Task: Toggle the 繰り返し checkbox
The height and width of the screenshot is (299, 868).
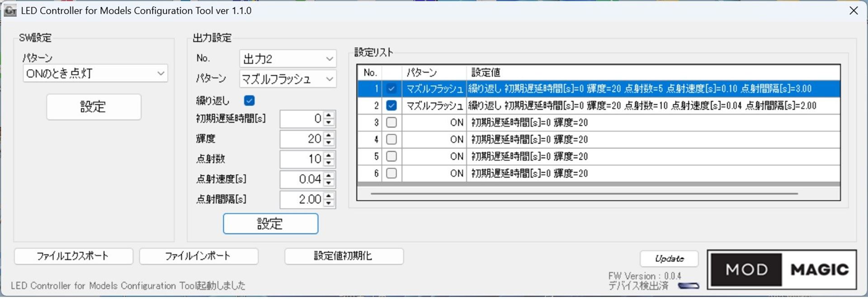Action: click(249, 100)
